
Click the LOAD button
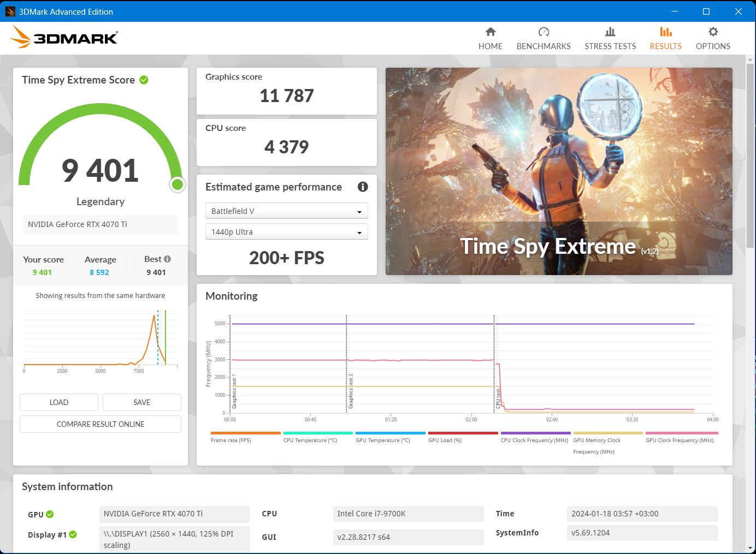[x=59, y=402]
